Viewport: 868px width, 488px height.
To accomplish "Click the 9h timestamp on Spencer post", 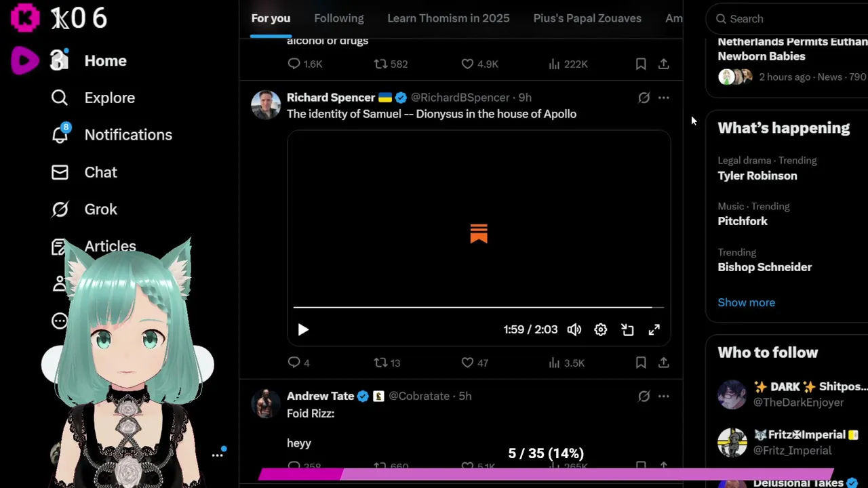I will pos(525,98).
